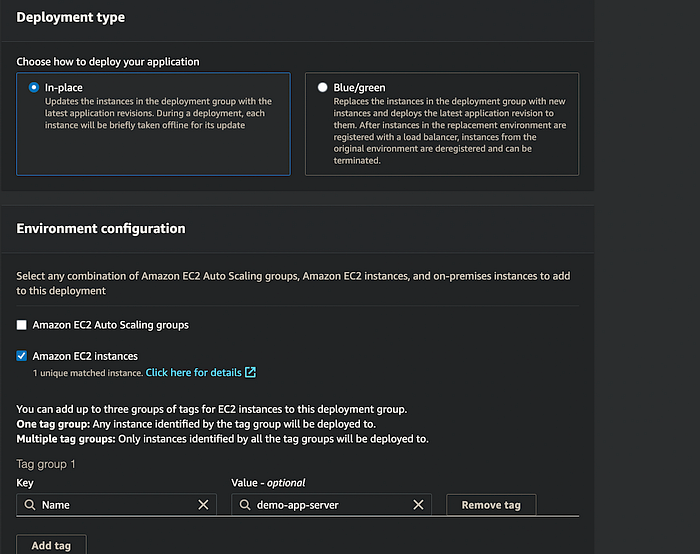Click the search icon in Key field
This screenshot has height=554, width=700.
pyautogui.click(x=29, y=505)
